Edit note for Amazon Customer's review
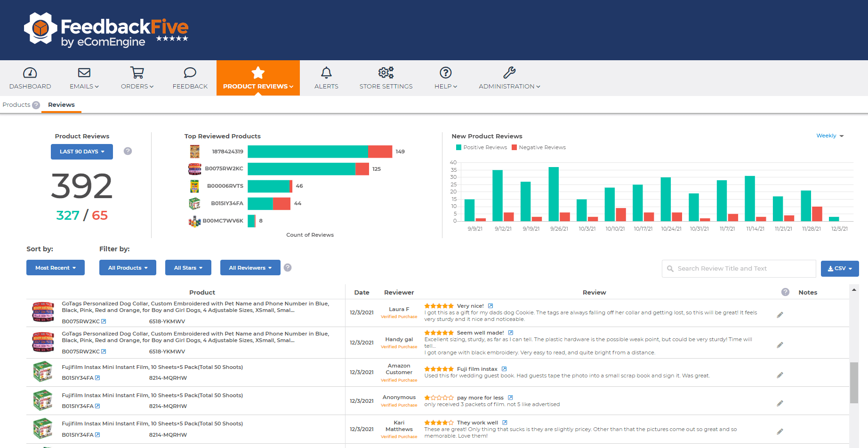The width and height of the screenshot is (868, 448). tap(780, 375)
